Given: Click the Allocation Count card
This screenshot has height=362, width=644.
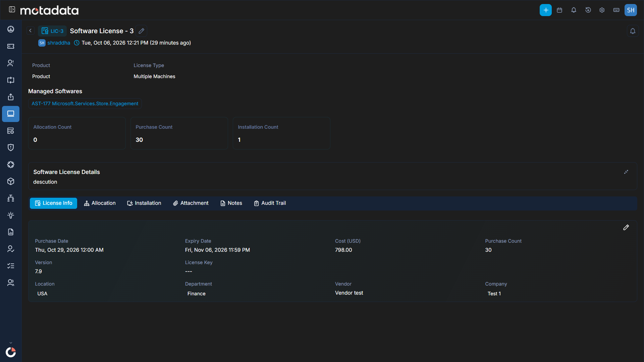Looking at the screenshot, I should pos(77,133).
